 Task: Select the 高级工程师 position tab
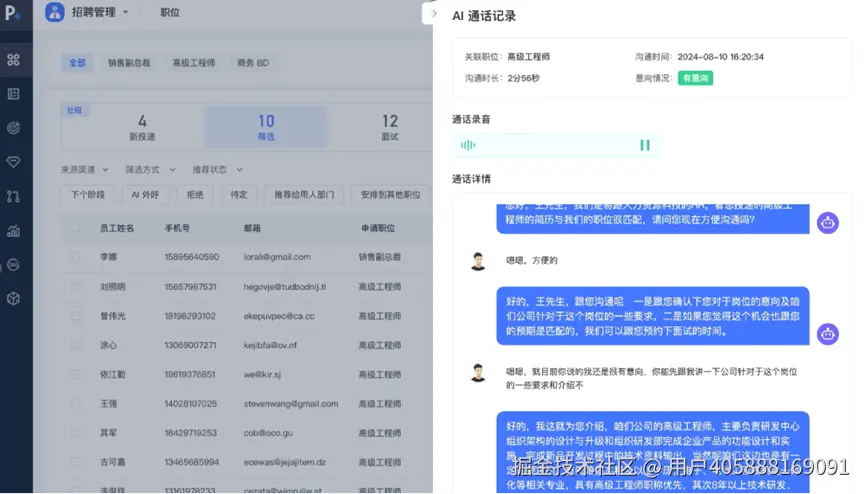194,63
